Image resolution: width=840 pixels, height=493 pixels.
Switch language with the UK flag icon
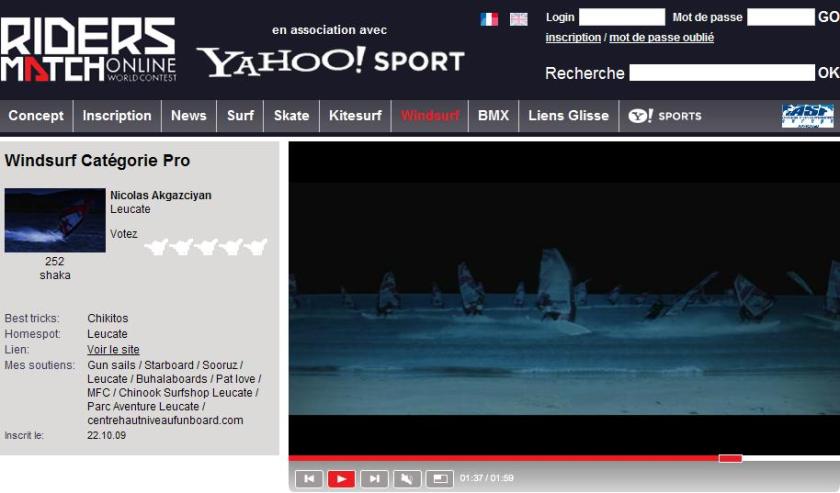(x=518, y=19)
